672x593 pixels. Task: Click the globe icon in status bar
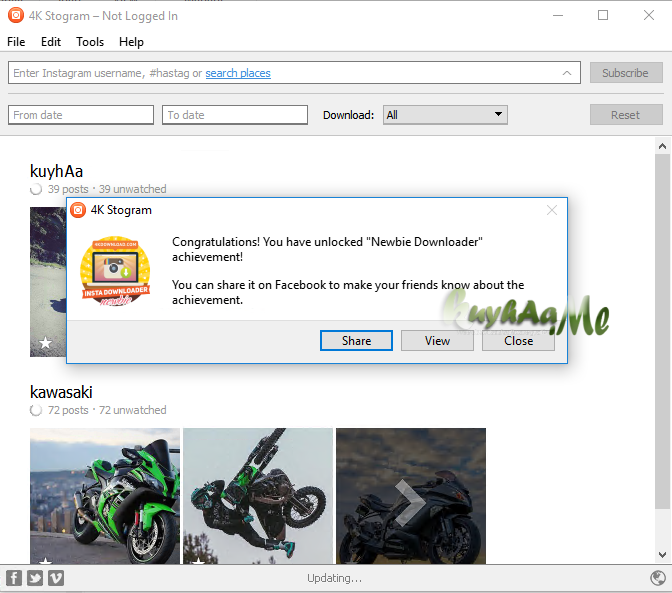pos(657,578)
